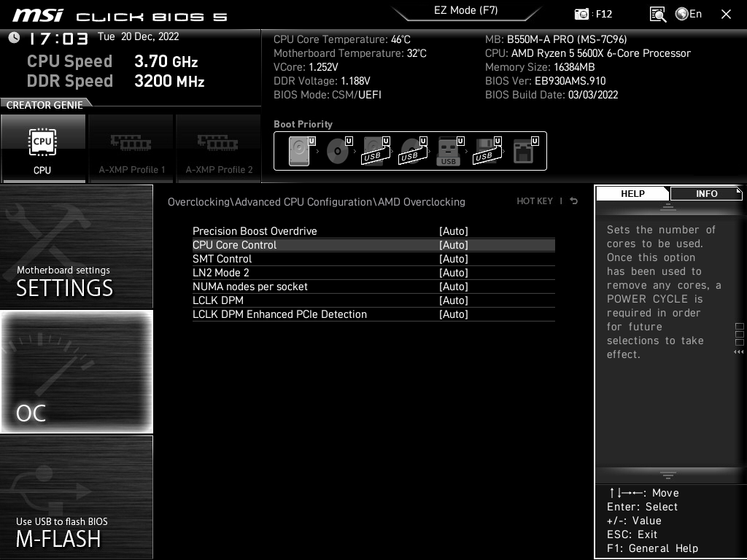Open LCLK DPM [Auto] value
This screenshot has width=747, height=560.
point(454,300)
